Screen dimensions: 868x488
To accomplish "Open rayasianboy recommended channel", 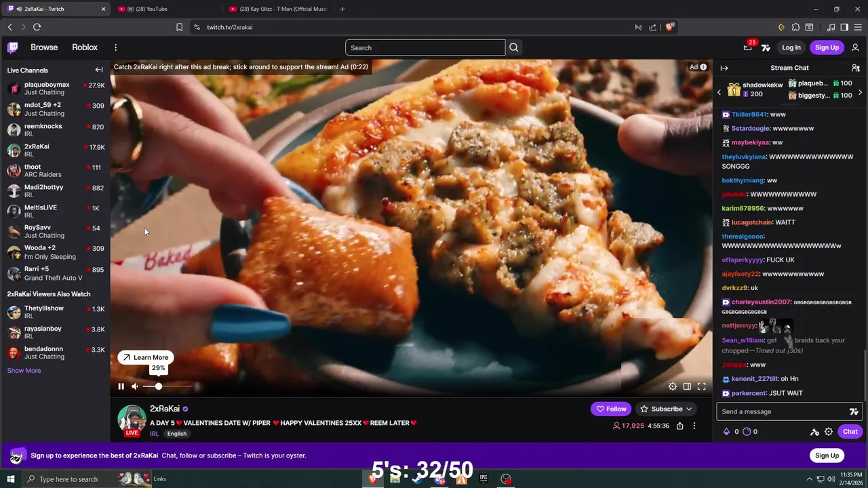I will [x=55, y=332].
